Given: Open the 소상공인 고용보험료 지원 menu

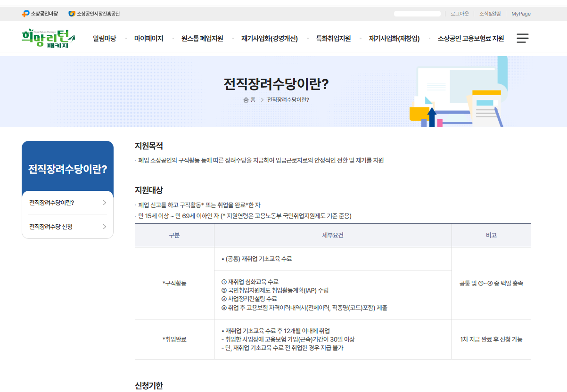Looking at the screenshot, I should click(471, 39).
